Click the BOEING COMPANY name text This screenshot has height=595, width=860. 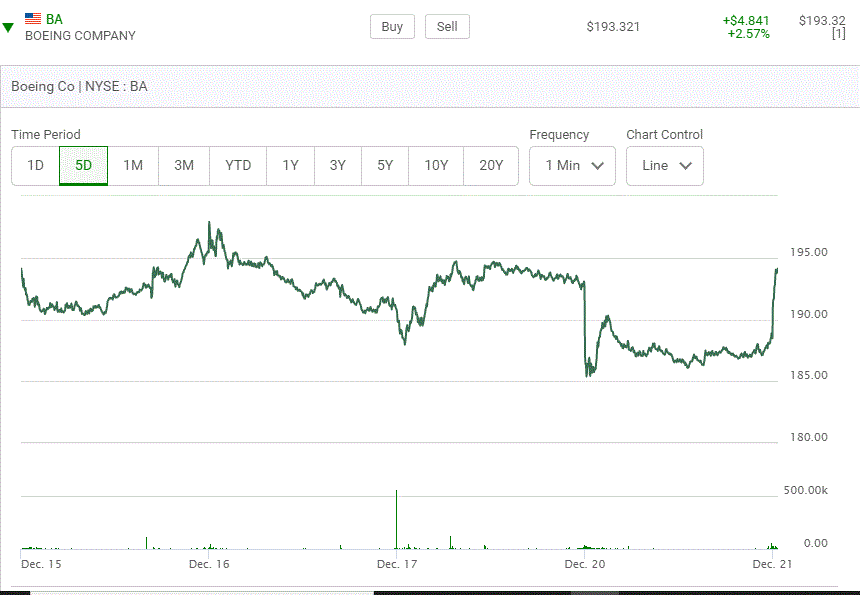[80, 36]
